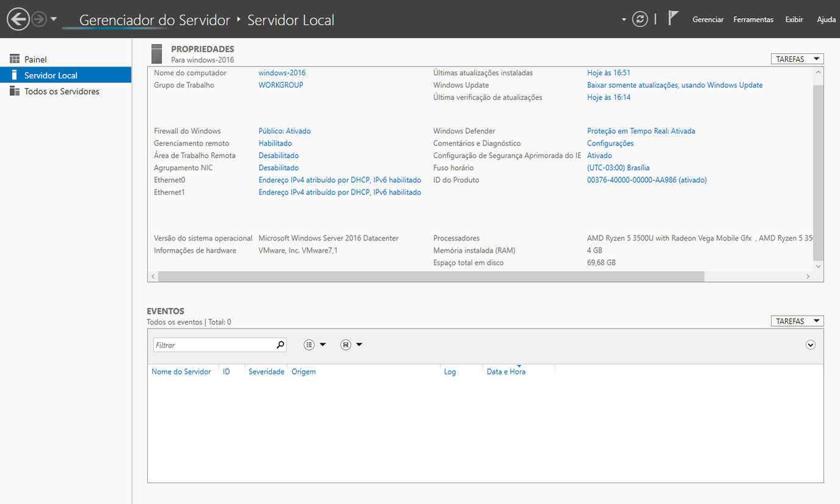Open the save query disk icon
The width and height of the screenshot is (840, 504).
pos(346,345)
